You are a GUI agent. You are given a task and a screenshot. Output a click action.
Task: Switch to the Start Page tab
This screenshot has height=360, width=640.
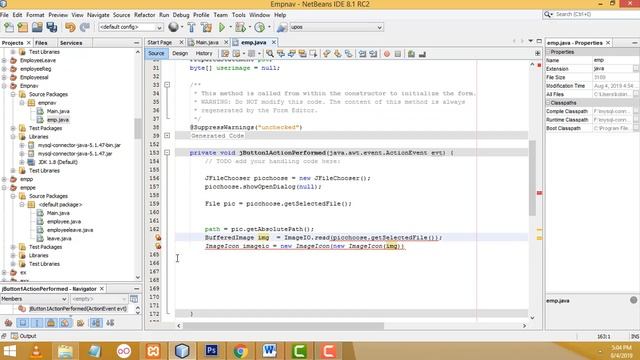(x=160, y=42)
